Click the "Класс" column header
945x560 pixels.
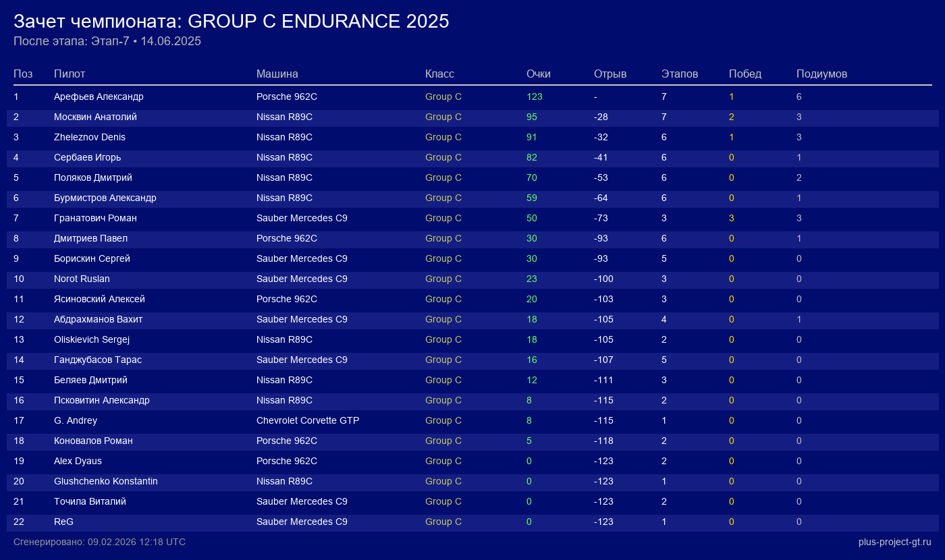439,74
